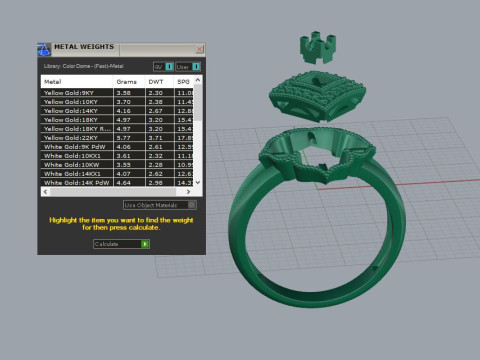Click the Calculate button
The height and width of the screenshot is (360, 480).
[121, 244]
